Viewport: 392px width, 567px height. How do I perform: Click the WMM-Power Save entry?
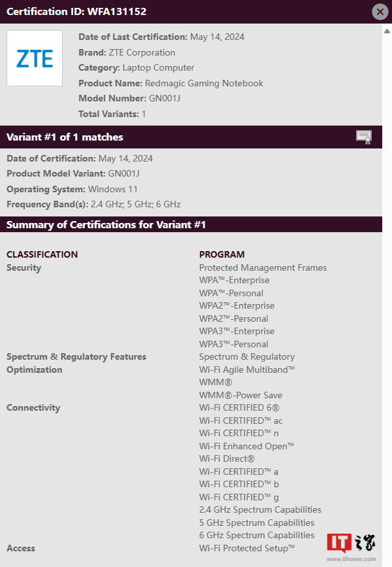point(240,395)
